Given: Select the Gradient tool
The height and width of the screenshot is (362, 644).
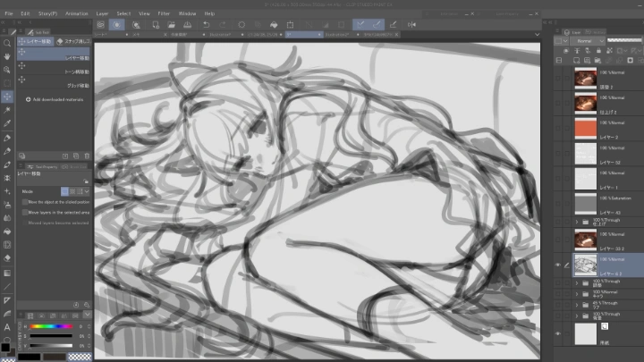Looking at the screenshot, I should 7,273.
